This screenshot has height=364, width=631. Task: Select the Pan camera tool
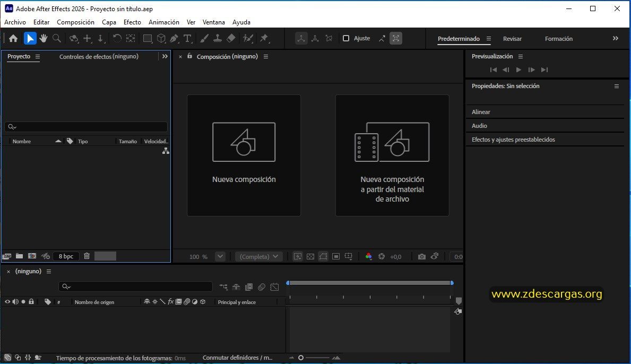[x=88, y=38]
